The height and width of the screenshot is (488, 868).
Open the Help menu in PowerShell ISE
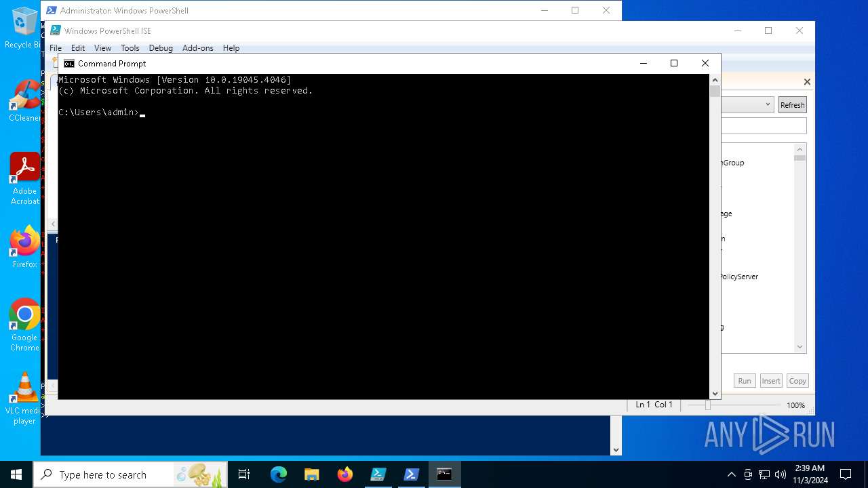pyautogui.click(x=231, y=48)
